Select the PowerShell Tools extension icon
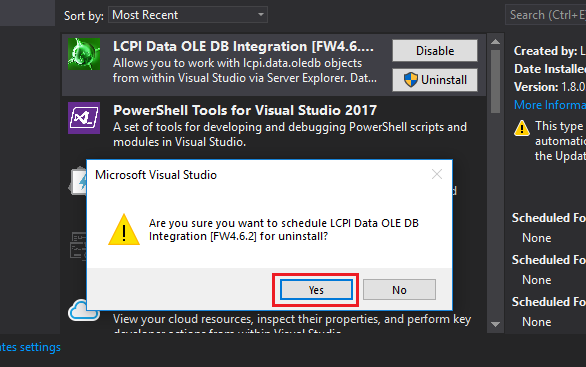The width and height of the screenshot is (586, 367). 84,118
